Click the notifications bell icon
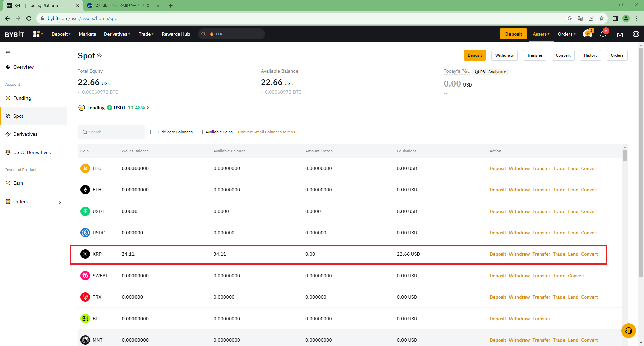The width and height of the screenshot is (644, 346). (x=603, y=34)
